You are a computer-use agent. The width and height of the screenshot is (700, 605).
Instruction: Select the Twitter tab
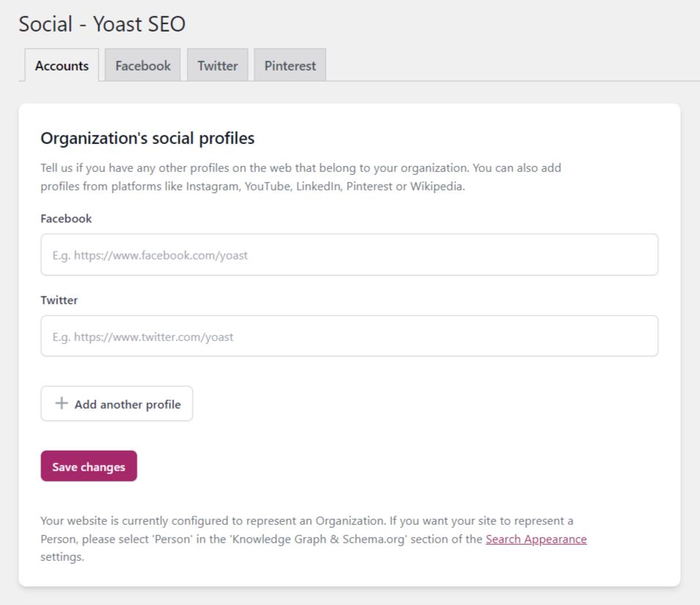click(x=218, y=65)
